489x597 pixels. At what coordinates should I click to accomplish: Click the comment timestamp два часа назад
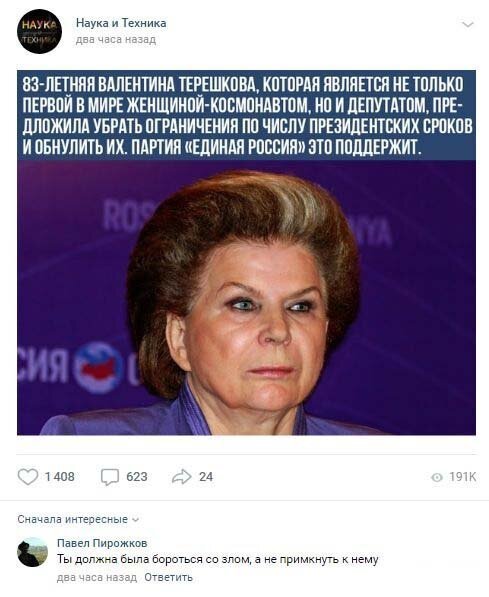point(97,578)
